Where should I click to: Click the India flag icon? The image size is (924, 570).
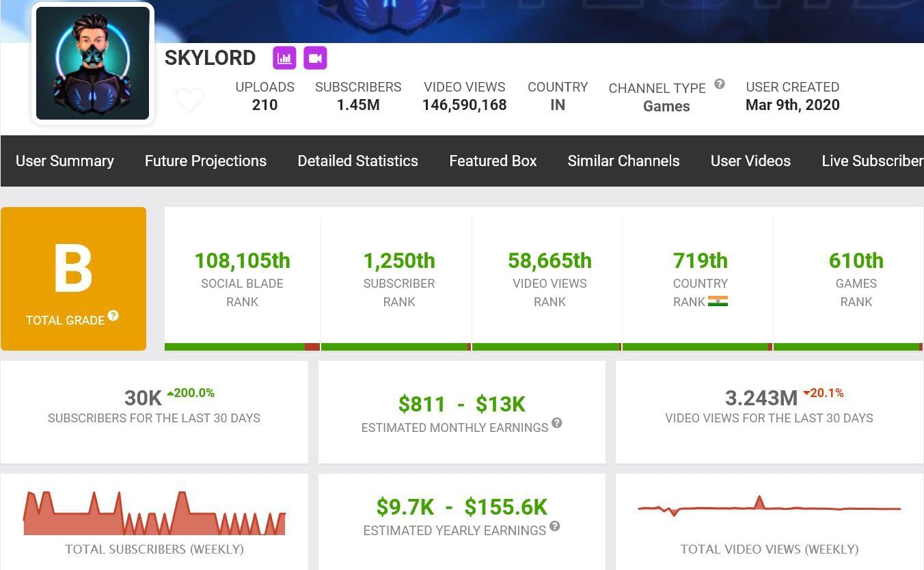[718, 301]
